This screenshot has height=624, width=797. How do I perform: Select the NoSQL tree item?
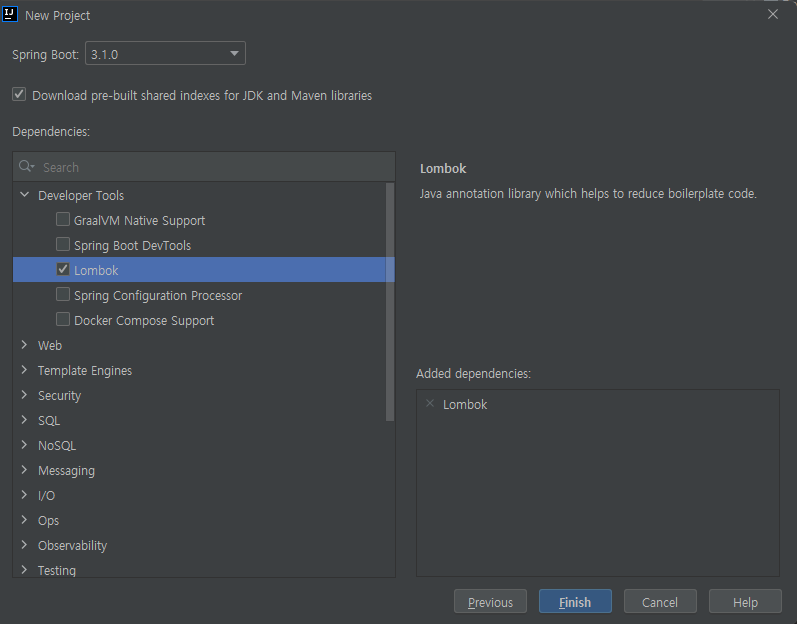click(x=56, y=445)
